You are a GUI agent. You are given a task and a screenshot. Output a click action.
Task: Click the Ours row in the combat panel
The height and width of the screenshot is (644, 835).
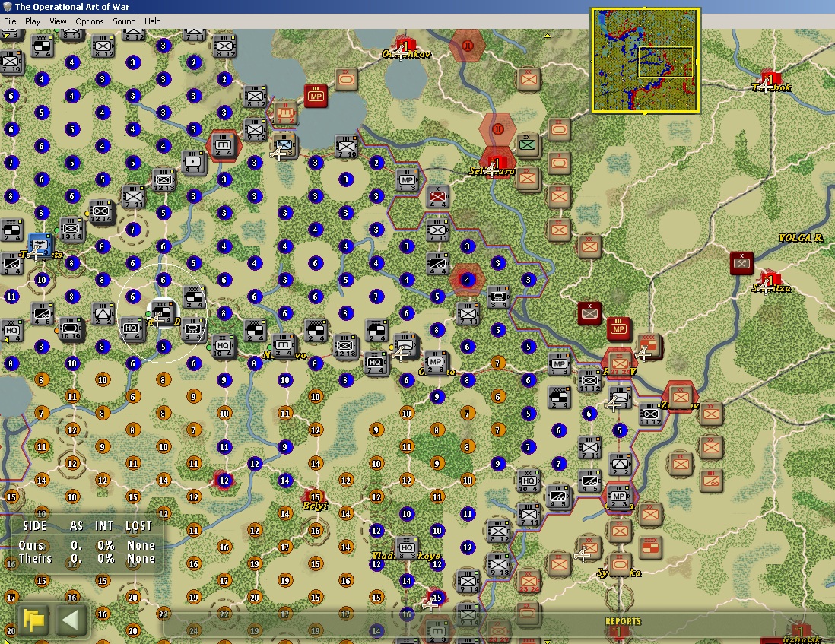tap(87, 546)
